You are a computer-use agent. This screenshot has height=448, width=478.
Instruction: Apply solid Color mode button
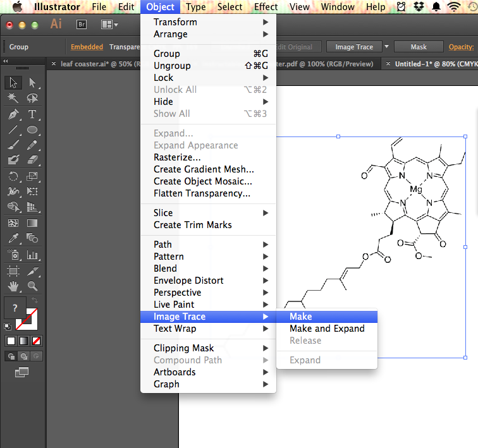(11, 341)
